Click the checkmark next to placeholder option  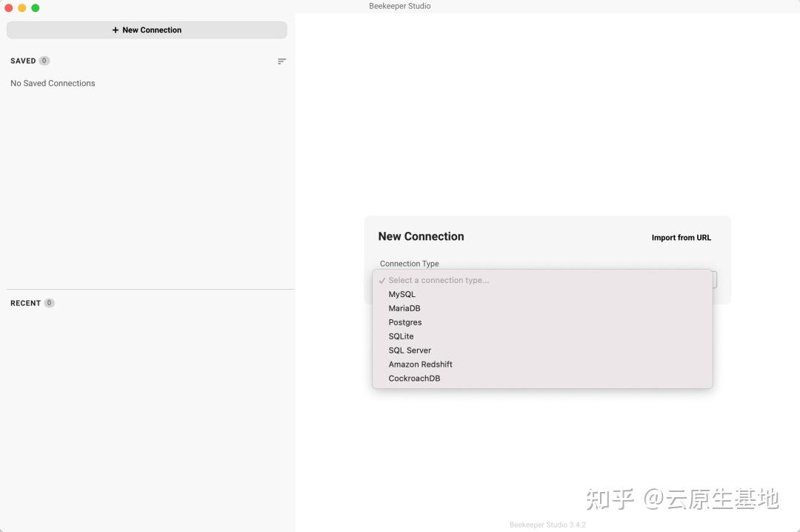pos(381,280)
